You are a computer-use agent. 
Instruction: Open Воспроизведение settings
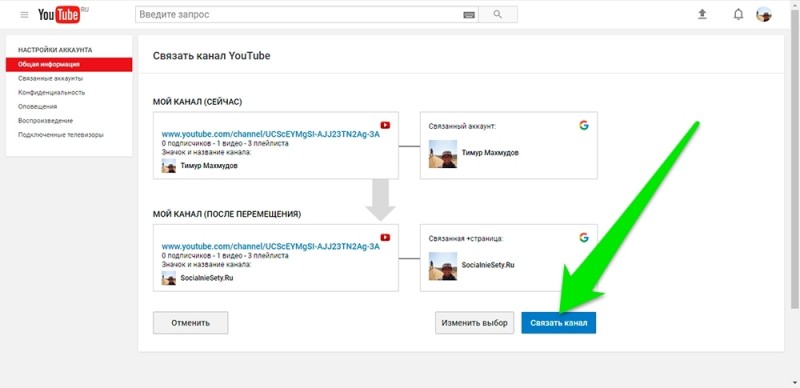point(45,120)
